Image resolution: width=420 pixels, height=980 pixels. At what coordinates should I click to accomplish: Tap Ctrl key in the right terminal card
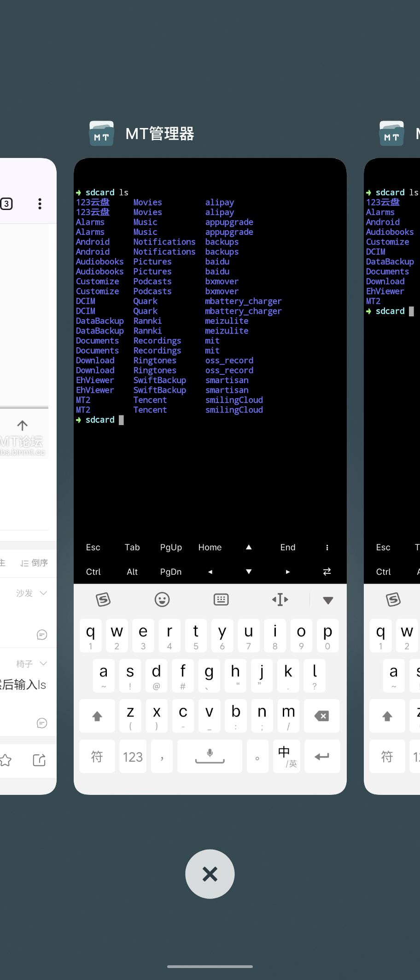click(x=383, y=572)
